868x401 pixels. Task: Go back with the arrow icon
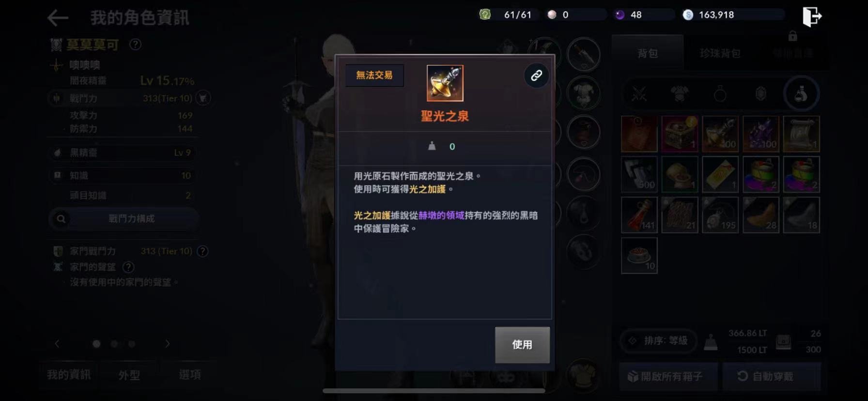[58, 18]
